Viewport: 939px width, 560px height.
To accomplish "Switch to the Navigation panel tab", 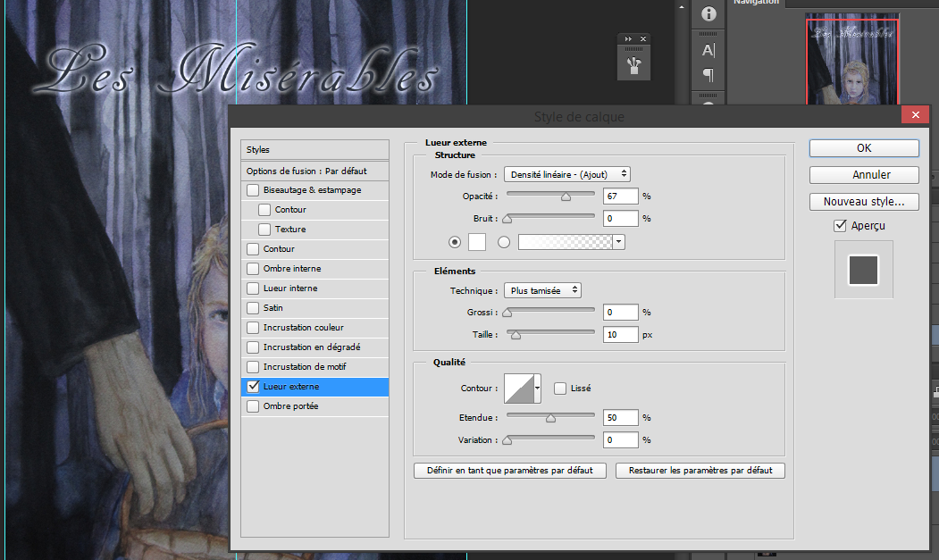I will click(x=756, y=3).
